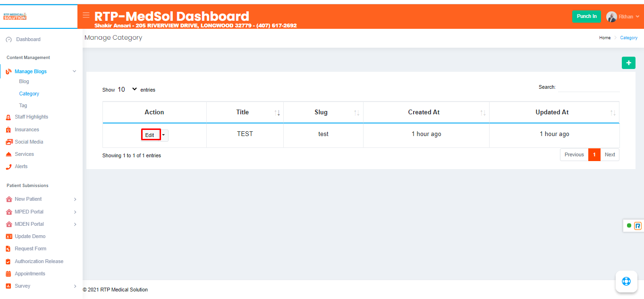The width and height of the screenshot is (644, 299).
Task: Click the green plus add category button
Action: pos(628,63)
